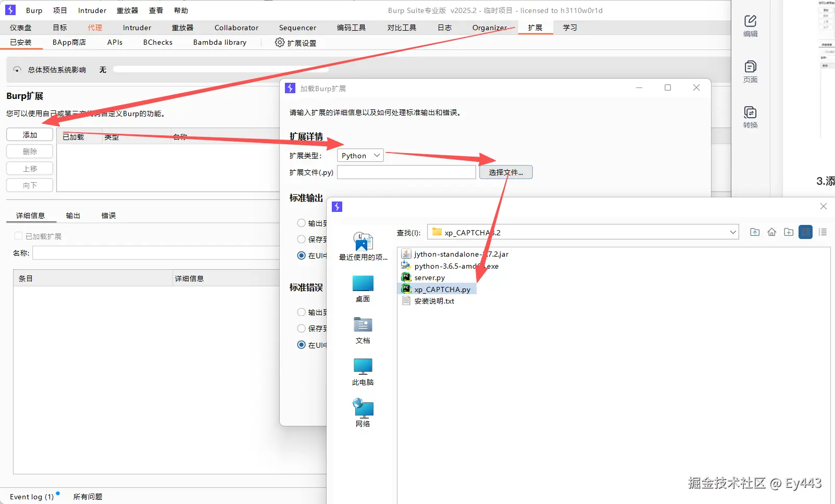This screenshot has height=504, width=835.
Task: Select server.py in the file list
Action: [x=429, y=278]
